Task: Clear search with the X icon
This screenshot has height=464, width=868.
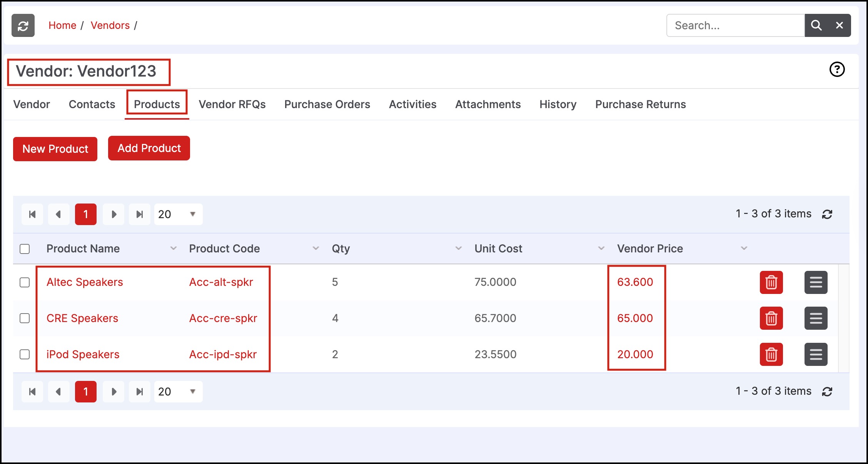Action: pyautogui.click(x=840, y=25)
